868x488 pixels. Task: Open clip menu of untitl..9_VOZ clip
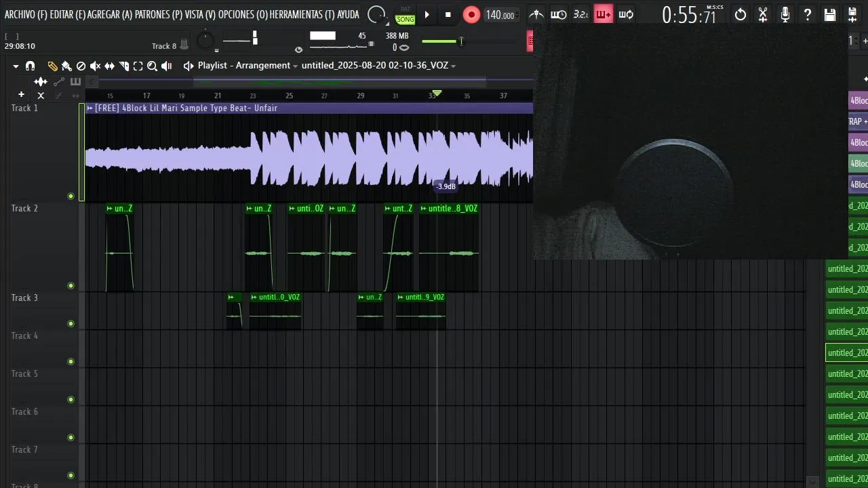tap(400, 297)
